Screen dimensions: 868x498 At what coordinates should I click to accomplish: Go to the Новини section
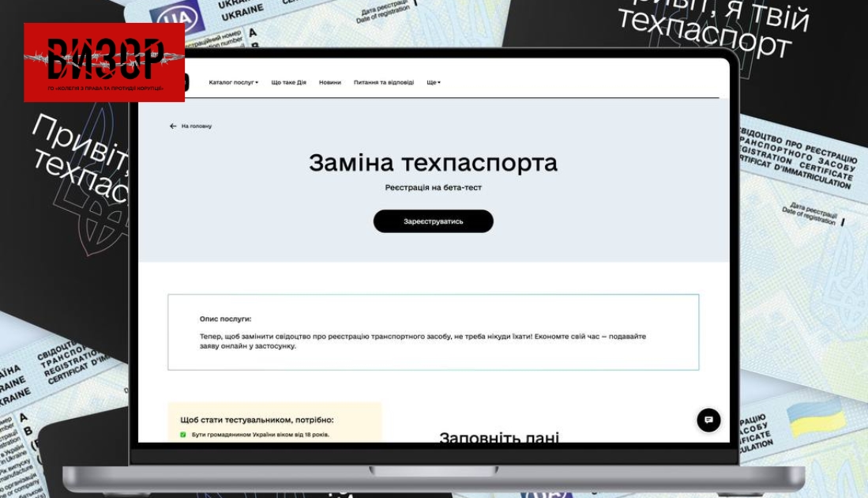330,82
